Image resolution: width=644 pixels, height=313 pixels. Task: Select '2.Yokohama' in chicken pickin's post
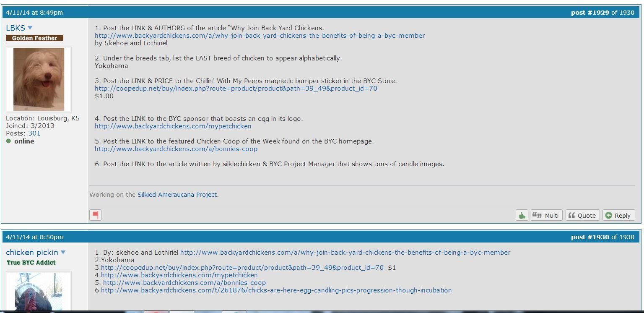[x=114, y=260]
